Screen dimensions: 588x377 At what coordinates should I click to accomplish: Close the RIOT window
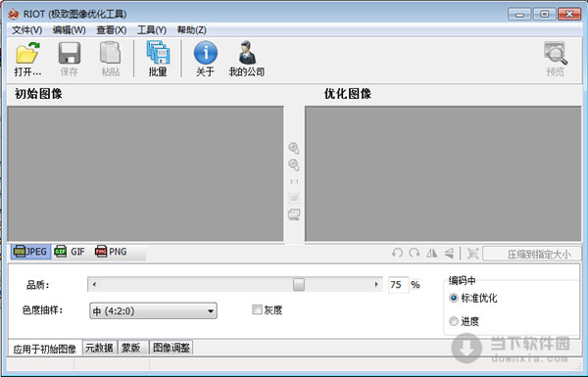click(x=569, y=15)
